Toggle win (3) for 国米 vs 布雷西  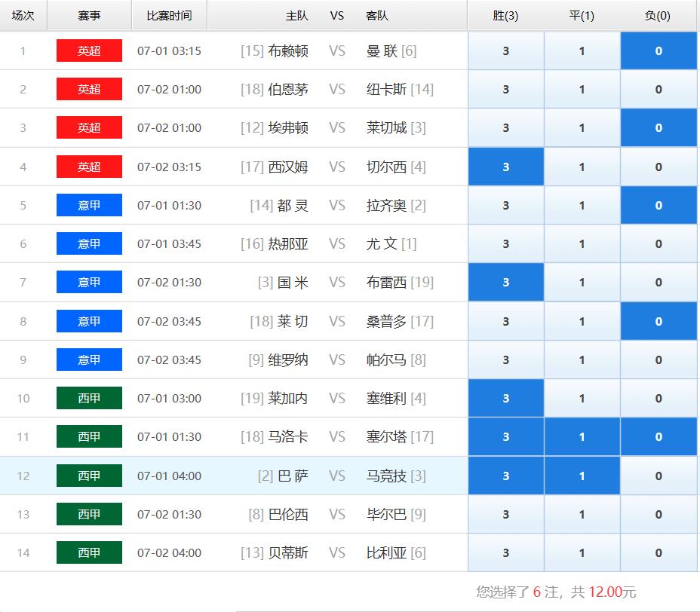click(506, 282)
